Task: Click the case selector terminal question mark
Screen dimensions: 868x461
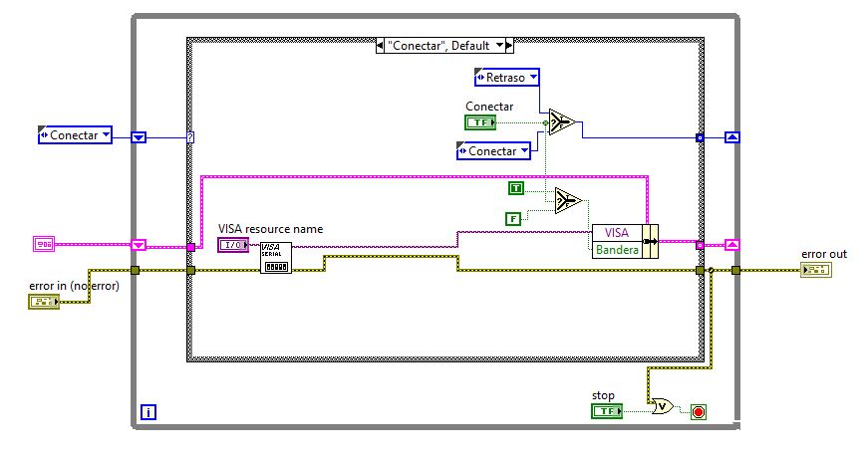Action: 190,137
